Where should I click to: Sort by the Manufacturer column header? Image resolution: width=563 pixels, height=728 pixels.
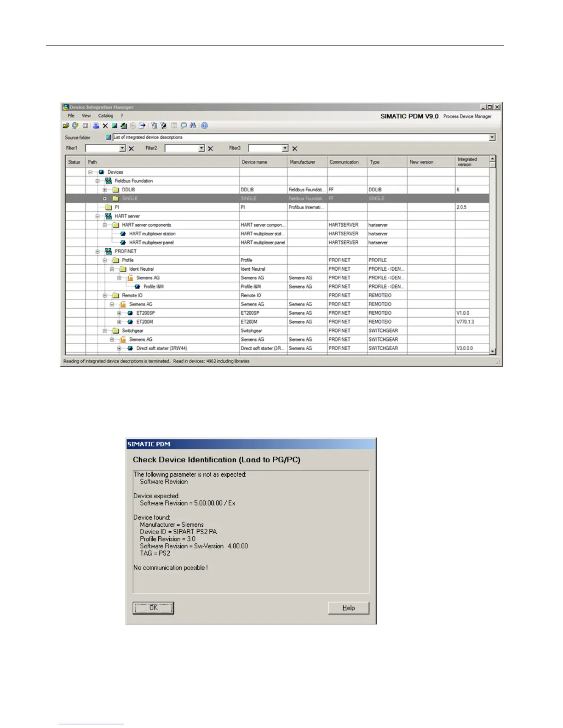(307, 162)
